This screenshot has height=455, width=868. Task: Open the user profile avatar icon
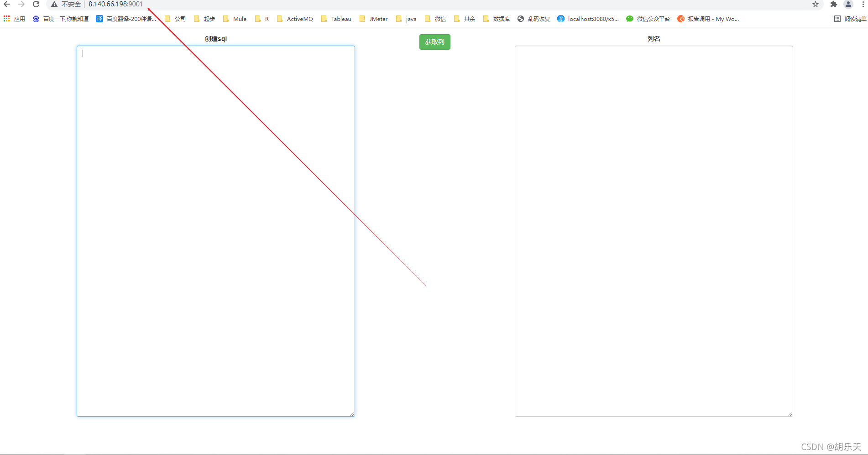pos(848,4)
